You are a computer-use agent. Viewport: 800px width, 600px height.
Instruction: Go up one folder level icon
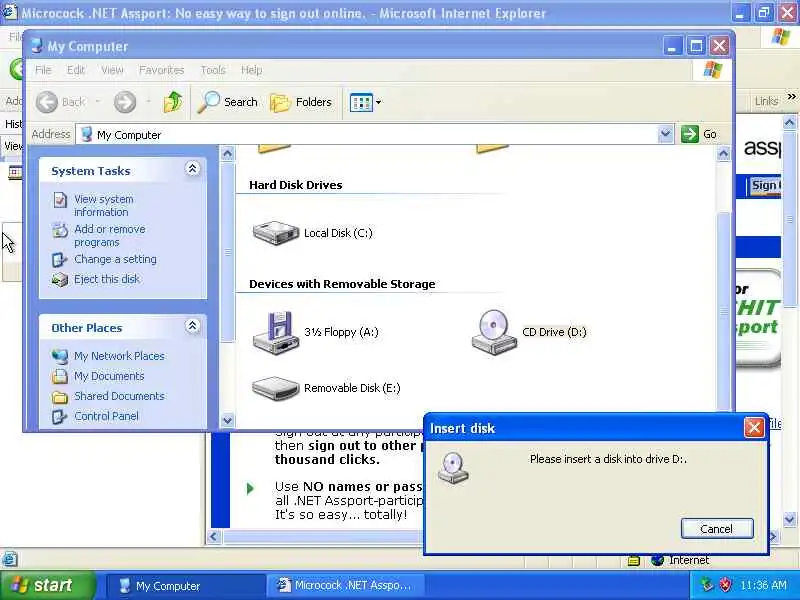173,102
